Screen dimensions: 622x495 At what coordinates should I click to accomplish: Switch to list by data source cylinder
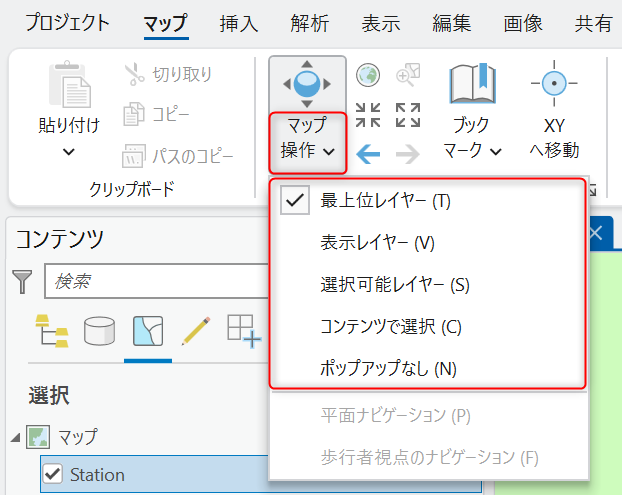(100, 331)
